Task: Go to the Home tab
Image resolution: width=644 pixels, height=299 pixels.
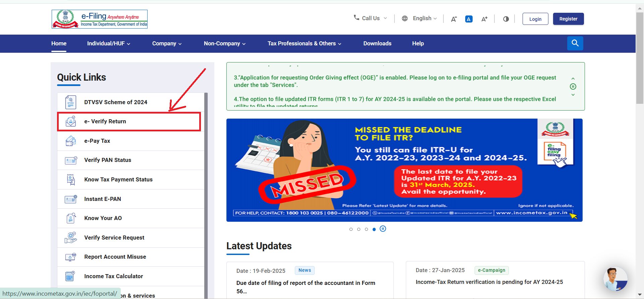Action: coord(59,43)
